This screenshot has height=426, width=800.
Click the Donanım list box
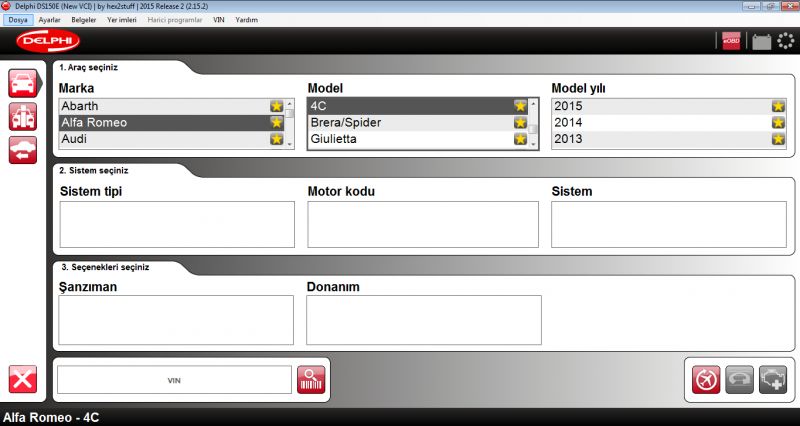coord(424,320)
